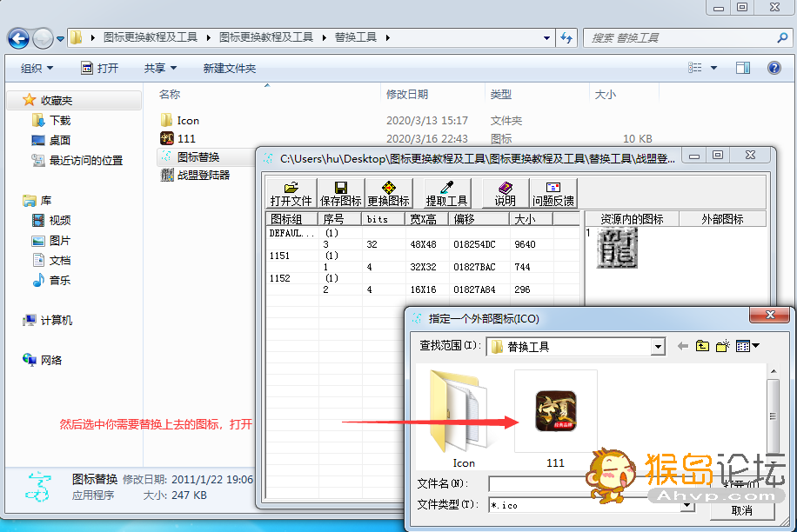The height and width of the screenshot is (532, 797).
Task: Click the 保存图标 toolbar button
Action: coord(340,193)
